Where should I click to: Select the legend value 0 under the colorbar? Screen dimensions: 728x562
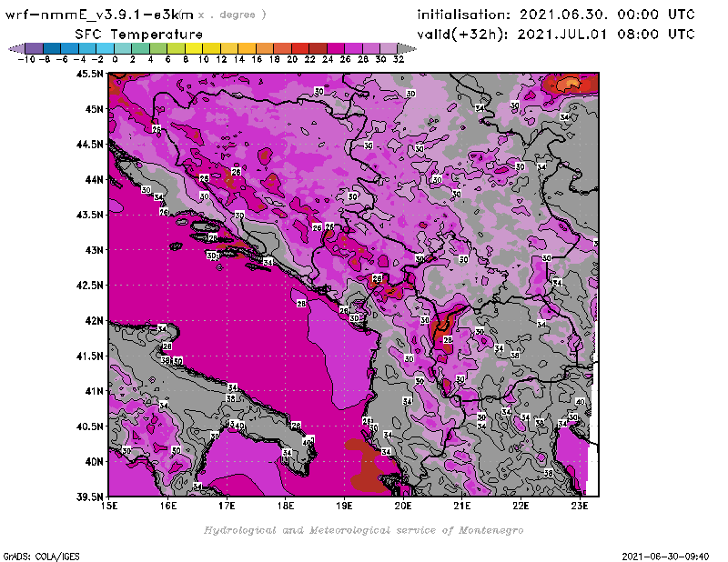(x=116, y=59)
